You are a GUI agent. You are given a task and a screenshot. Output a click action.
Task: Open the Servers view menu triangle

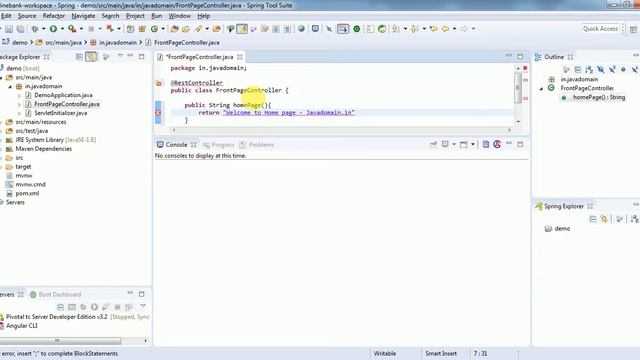(x=143, y=306)
